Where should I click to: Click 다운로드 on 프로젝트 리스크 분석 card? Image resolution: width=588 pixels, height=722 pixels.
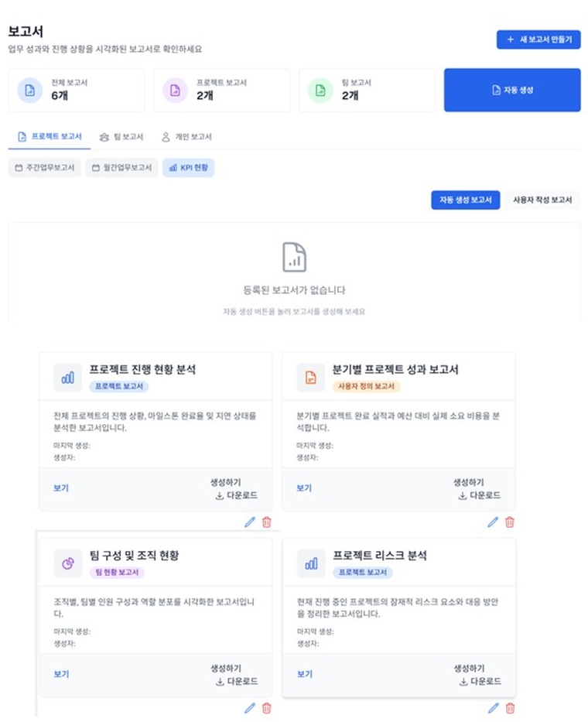pyautogui.click(x=480, y=681)
